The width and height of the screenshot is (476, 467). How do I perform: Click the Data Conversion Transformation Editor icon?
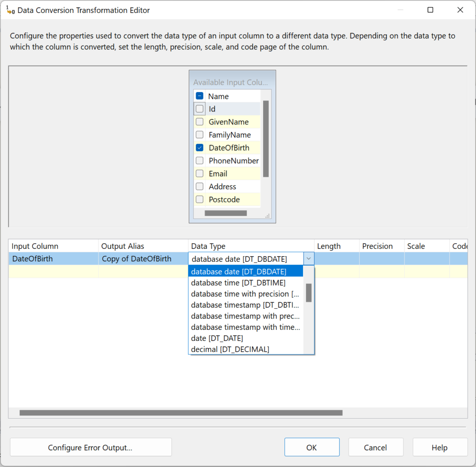coord(9,9)
